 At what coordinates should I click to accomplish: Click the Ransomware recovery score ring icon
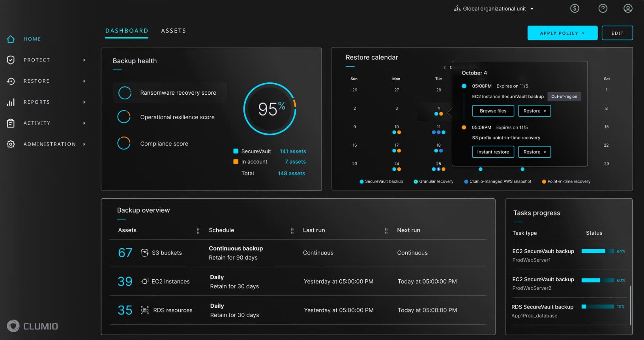pyautogui.click(x=125, y=93)
